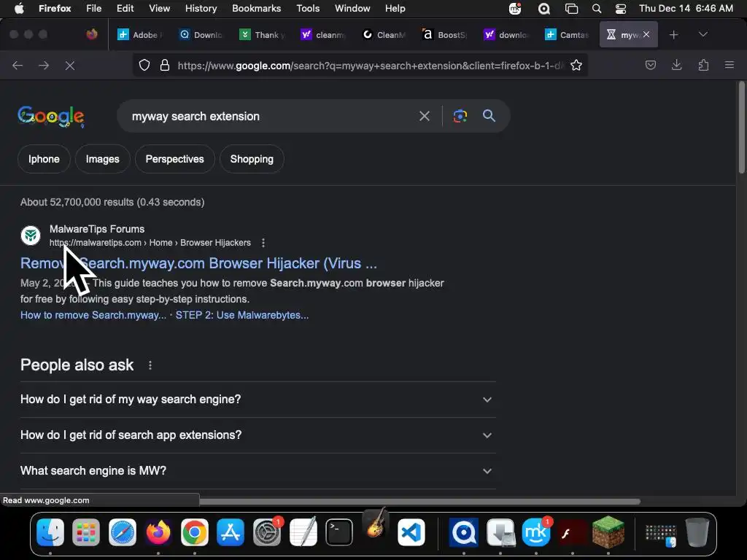747x560 pixels.
Task: Open the Apple menu
Action: click(19, 9)
